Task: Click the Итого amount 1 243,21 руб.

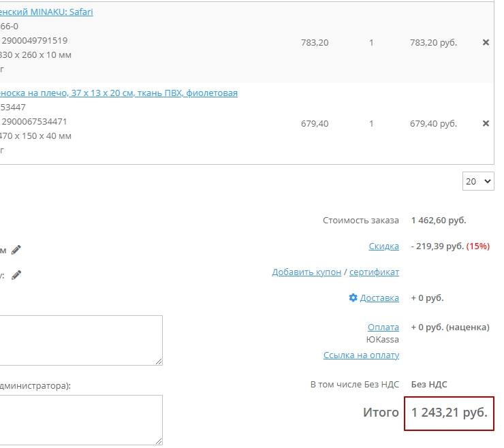Action: (449, 413)
